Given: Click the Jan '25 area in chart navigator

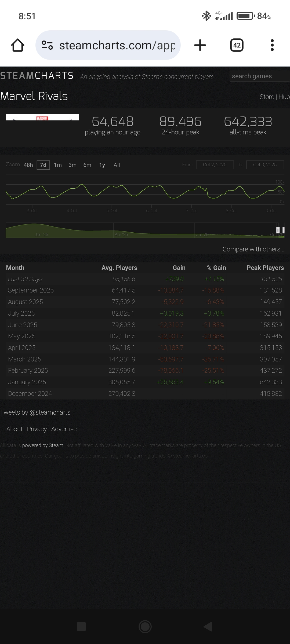Looking at the screenshot, I should [41, 235].
